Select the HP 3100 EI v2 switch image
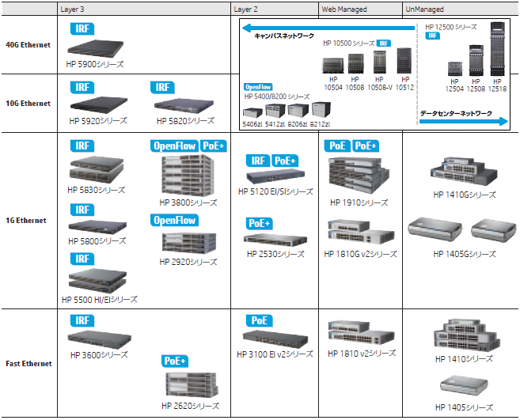The image size is (520, 420). (275, 339)
